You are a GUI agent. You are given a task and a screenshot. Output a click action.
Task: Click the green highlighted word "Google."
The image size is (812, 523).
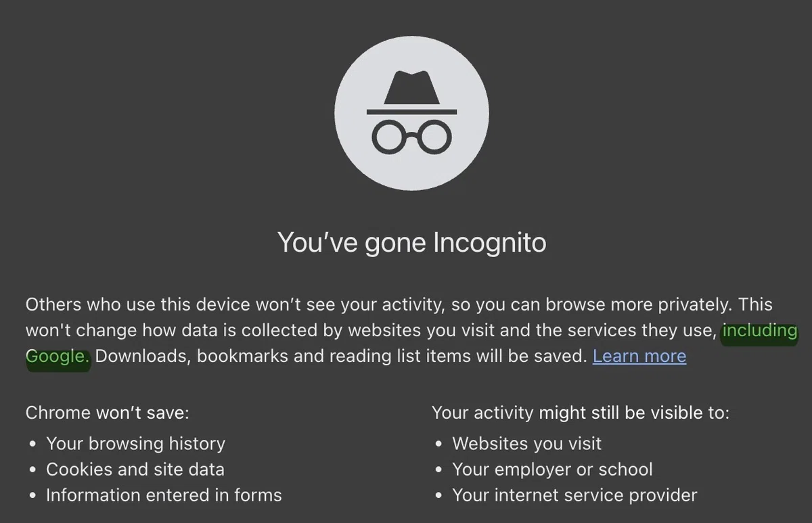58,356
